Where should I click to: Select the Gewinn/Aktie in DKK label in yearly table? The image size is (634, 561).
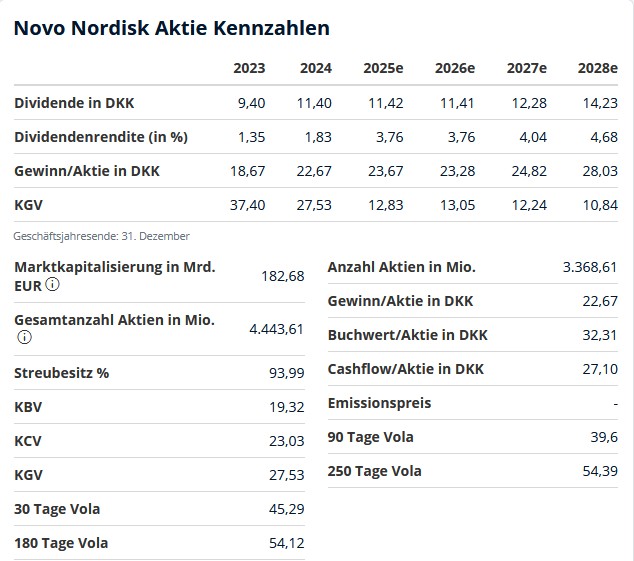tap(87, 171)
